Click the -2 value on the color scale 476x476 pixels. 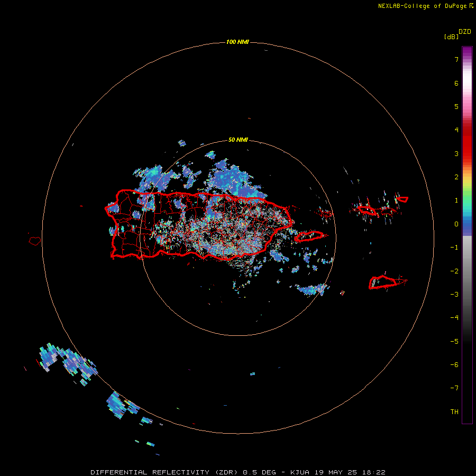click(454, 271)
